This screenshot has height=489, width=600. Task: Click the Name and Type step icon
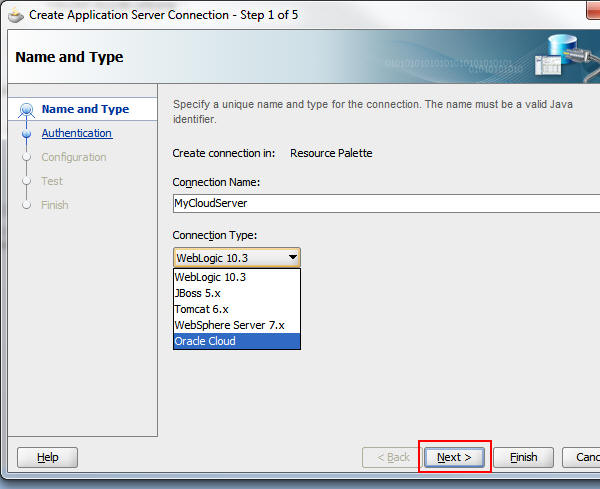coord(26,110)
